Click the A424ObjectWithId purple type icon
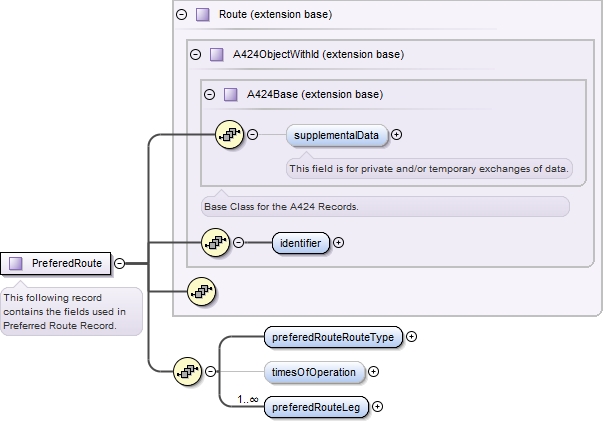The height and width of the screenshot is (423, 604). tap(217, 54)
